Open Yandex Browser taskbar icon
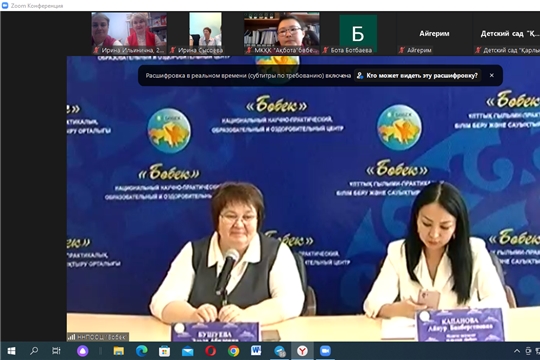 [302, 351]
